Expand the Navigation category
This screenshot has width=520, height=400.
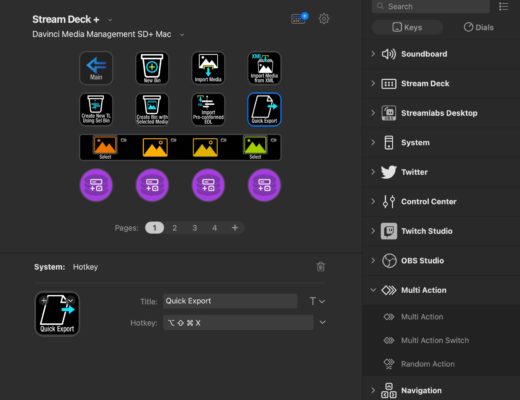[x=373, y=390]
